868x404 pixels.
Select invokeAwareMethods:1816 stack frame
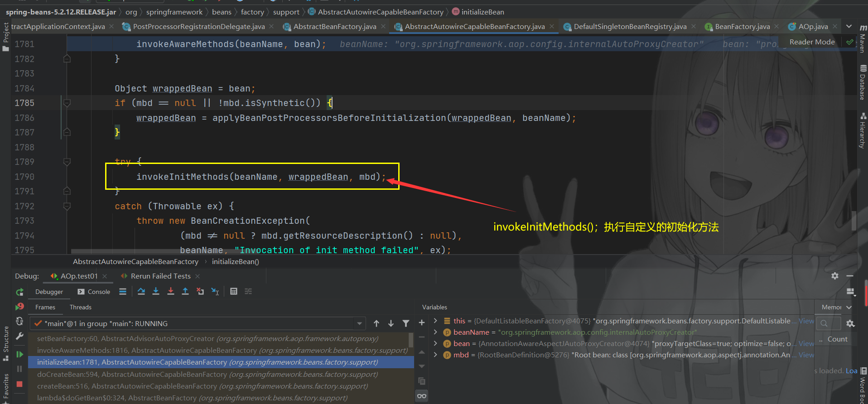[x=221, y=350]
